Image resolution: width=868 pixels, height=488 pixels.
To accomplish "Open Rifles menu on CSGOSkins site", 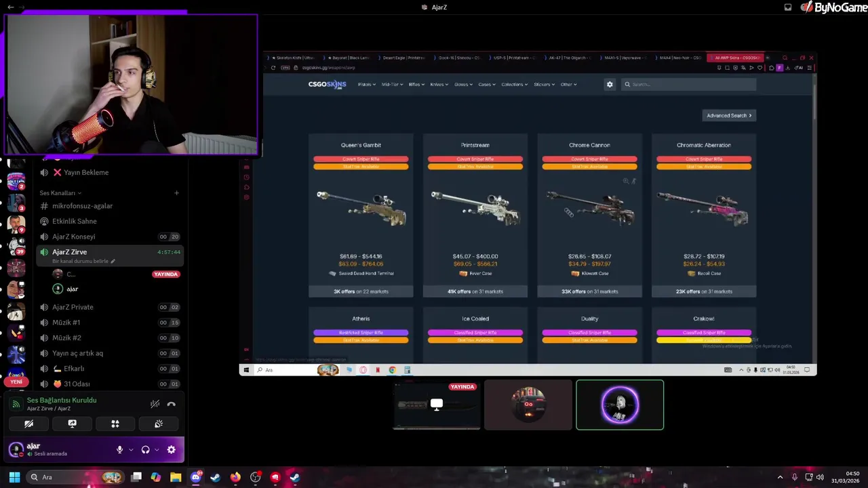I will 416,85.
